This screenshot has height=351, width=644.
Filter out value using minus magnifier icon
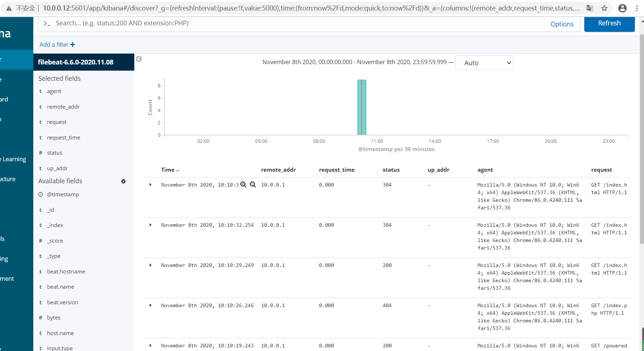point(253,185)
